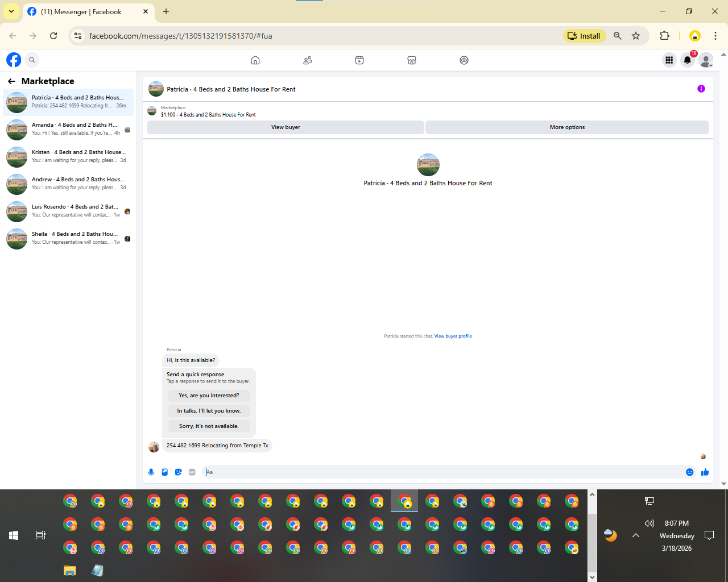Open the Reels video icon in top navigation

pos(359,60)
